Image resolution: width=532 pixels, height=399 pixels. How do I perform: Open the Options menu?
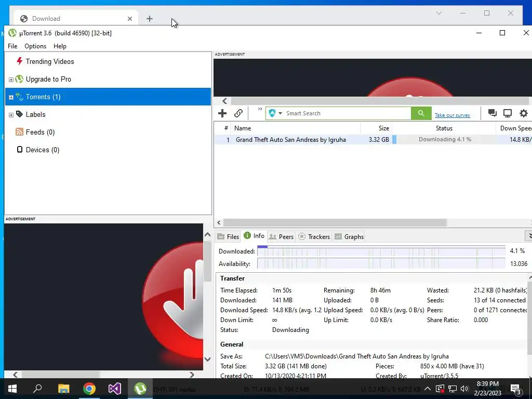(x=35, y=46)
